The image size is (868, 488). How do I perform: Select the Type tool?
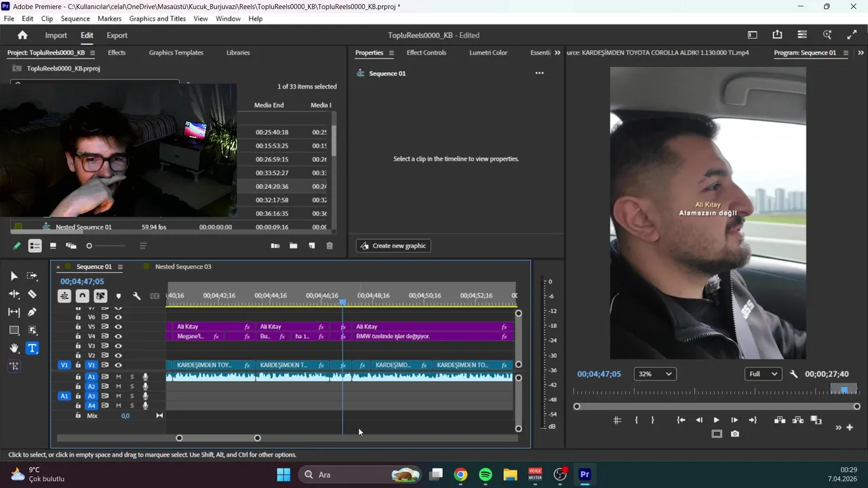[x=32, y=348]
